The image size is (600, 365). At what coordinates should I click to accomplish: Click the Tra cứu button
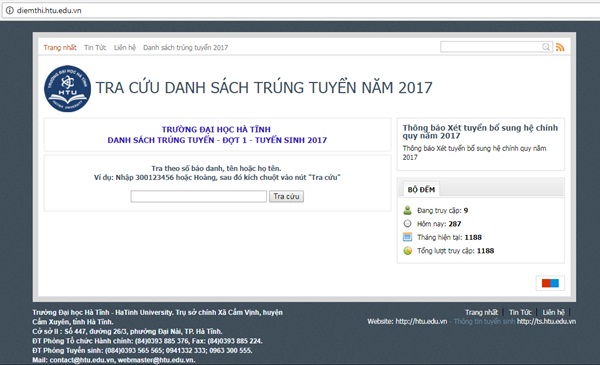(x=286, y=196)
